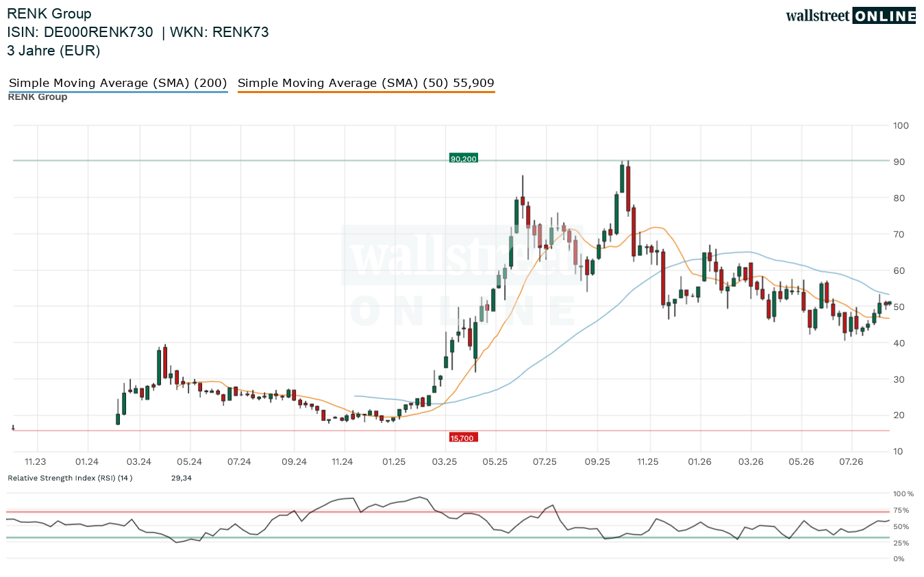924x577 pixels.
Task: Click the 07.24 date axis label
Action: point(240,462)
